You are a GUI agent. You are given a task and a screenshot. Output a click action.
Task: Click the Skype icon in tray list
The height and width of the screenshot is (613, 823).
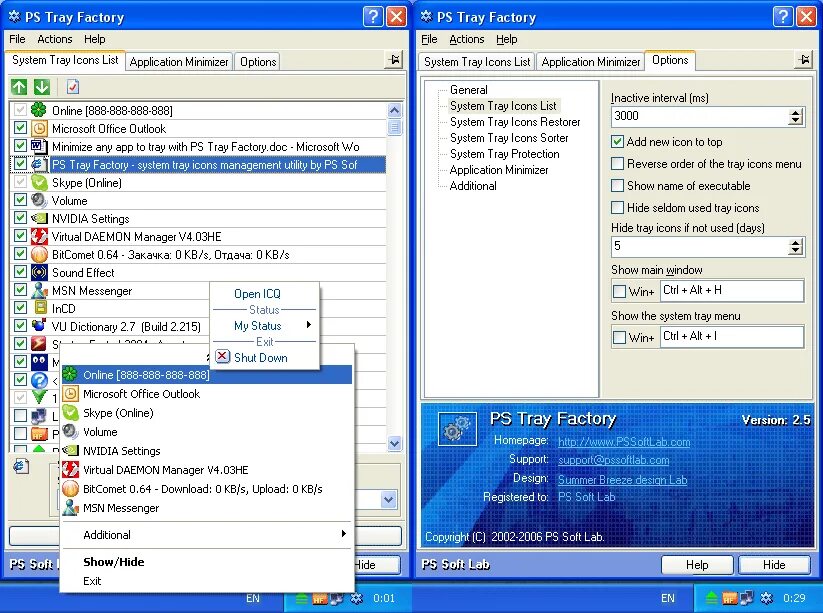[39, 183]
